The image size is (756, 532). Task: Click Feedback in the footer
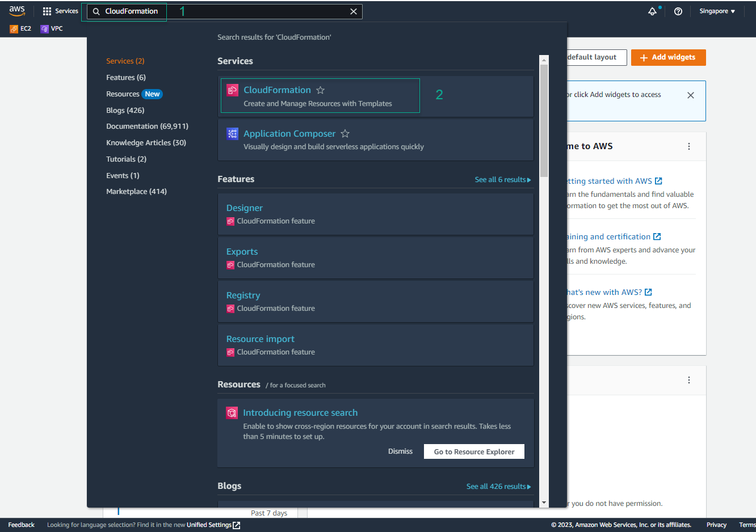pos(22,525)
